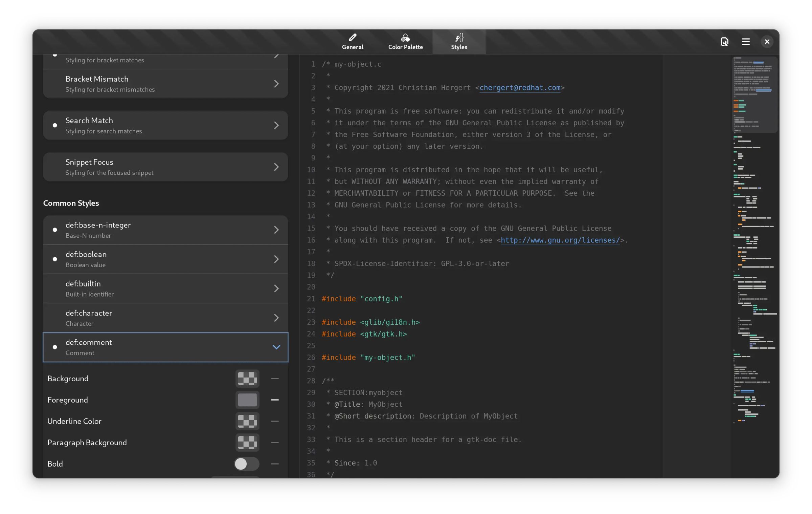Select the Styles f{} icon
The height and width of the screenshot is (514, 812).
[x=459, y=38]
